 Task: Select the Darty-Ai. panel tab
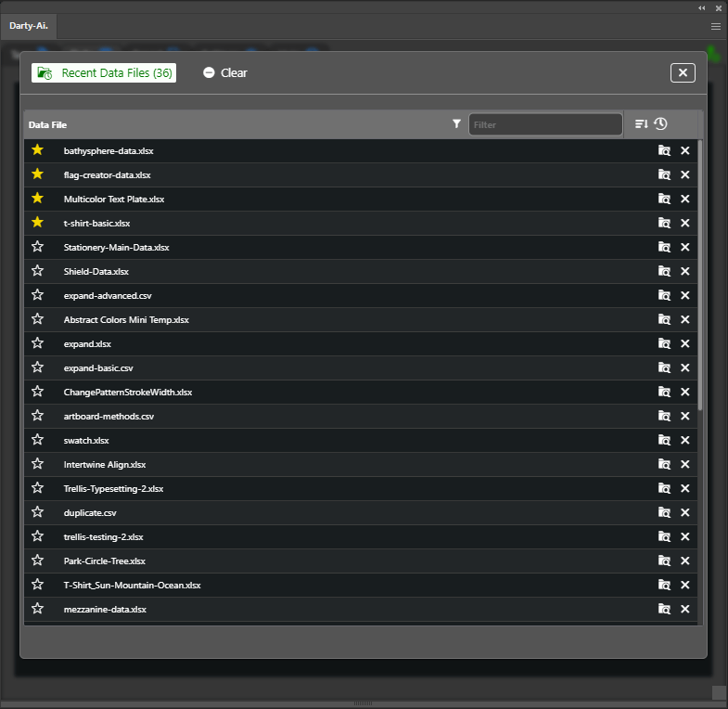[x=28, y=27]
